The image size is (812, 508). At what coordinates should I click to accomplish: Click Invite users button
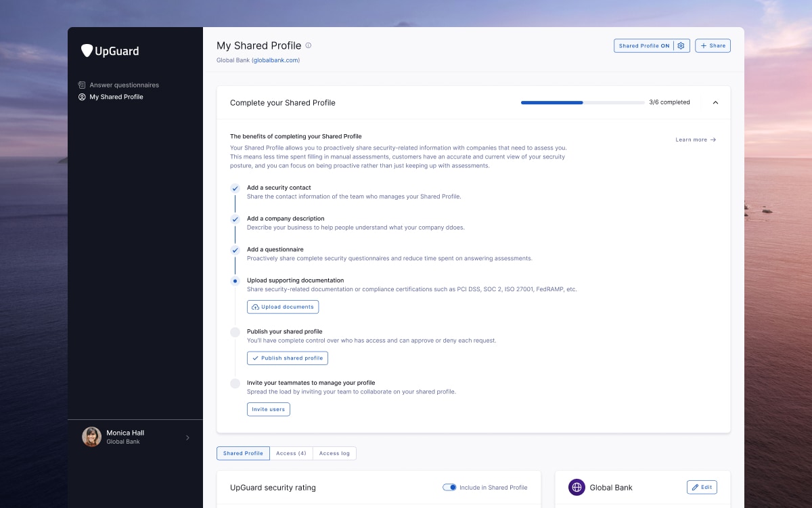(269, 409)
